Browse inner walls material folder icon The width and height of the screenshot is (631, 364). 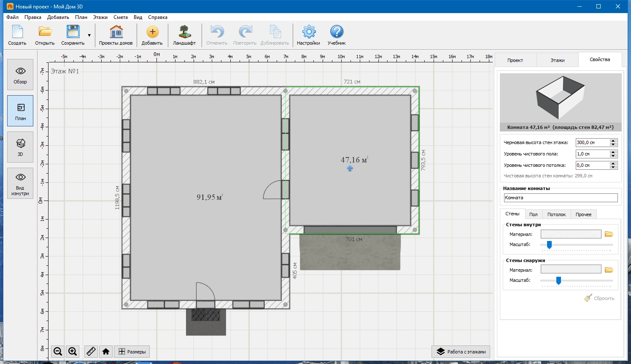[609, 234]
